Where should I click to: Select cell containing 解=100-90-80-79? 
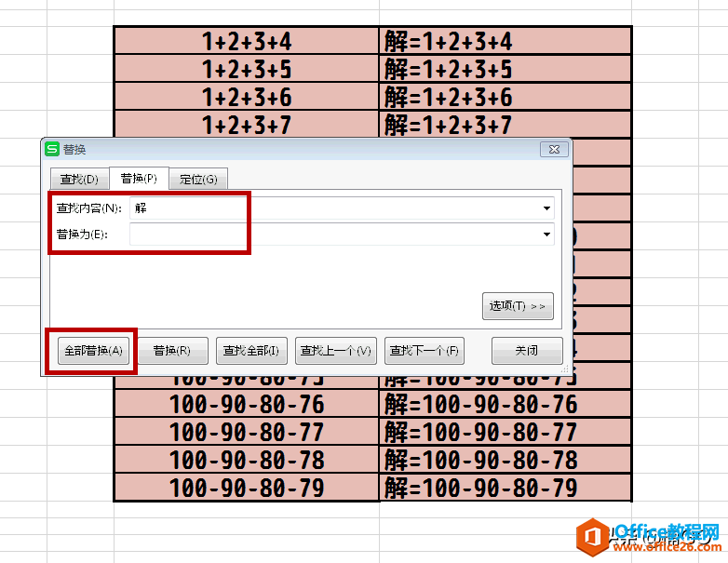pos(506,487)
